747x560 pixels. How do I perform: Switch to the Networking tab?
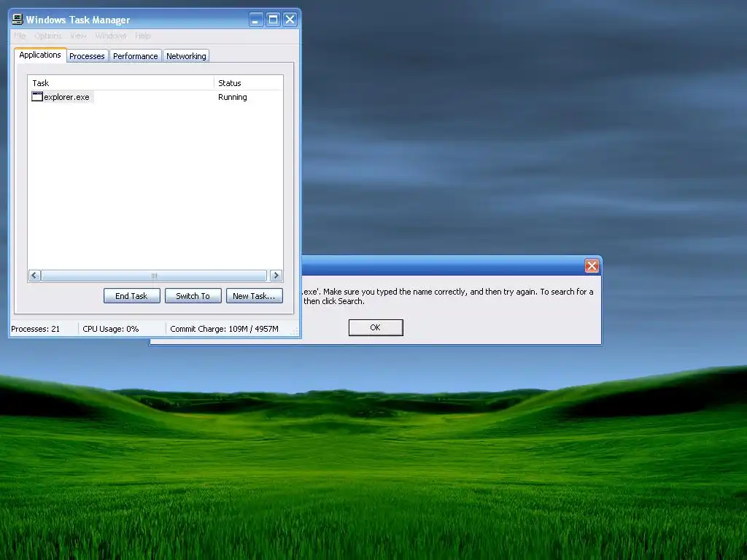point(186,56)
